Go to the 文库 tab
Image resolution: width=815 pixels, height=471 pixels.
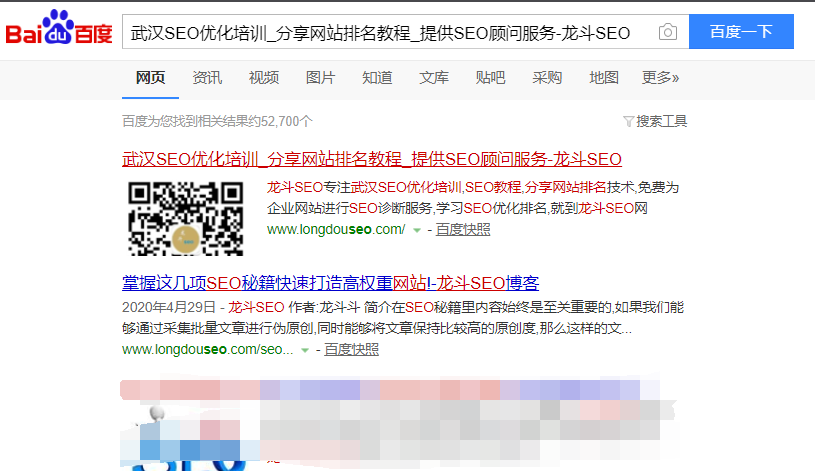click(433, 78)
